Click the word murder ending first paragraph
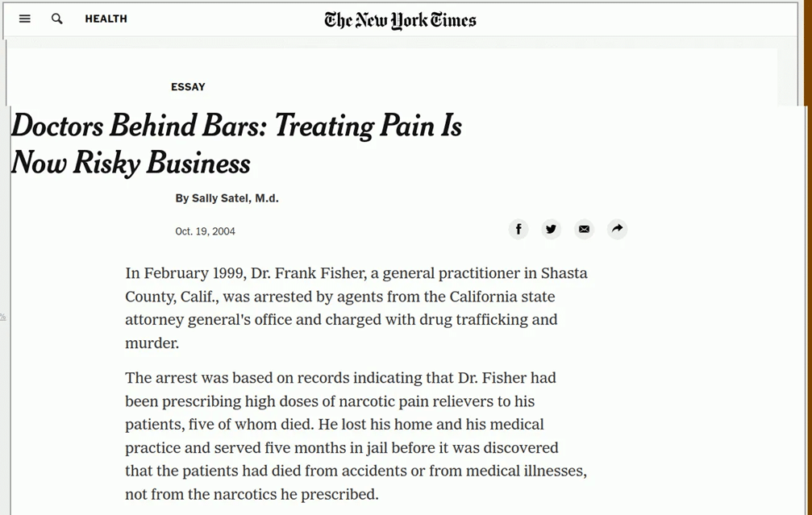The height and width of the screenshot is (515, 812). click(152, 343)
